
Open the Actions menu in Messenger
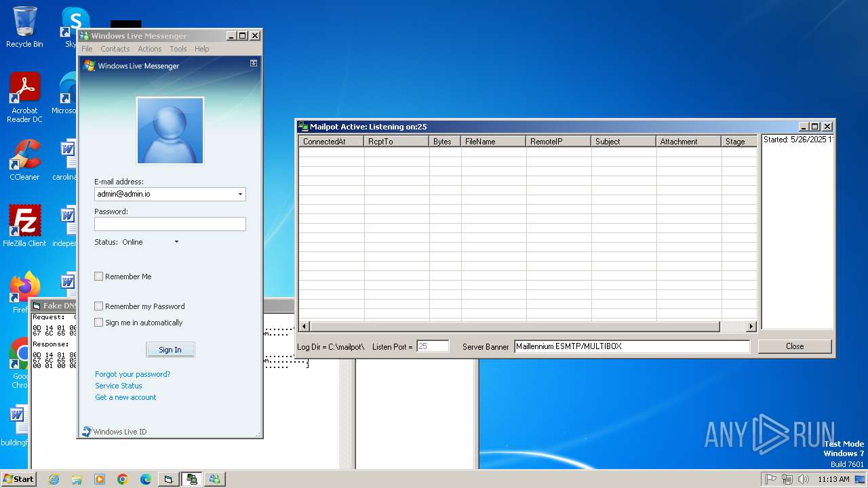pyautogui.click(x=150, y=49)
